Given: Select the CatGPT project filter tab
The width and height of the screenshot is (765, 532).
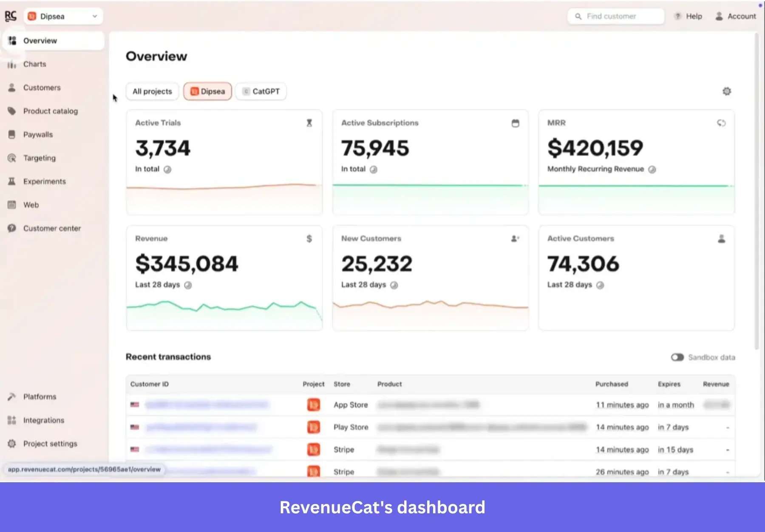Looking at the screenshot, I should tap(261, 91).
